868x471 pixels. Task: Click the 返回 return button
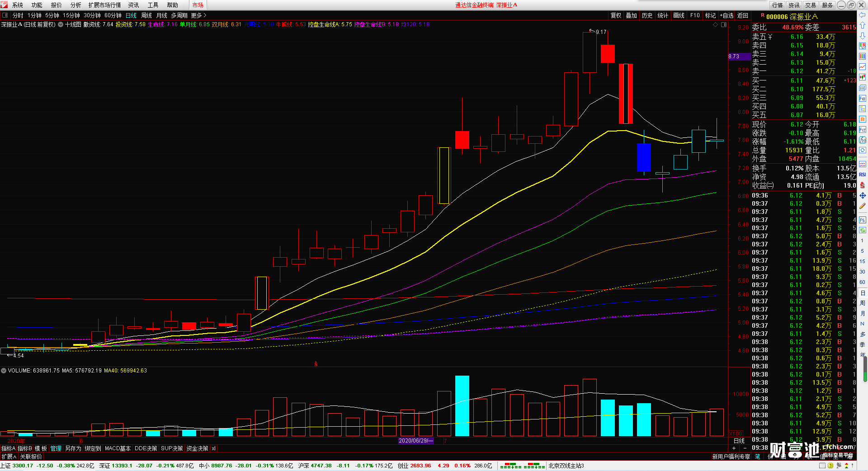743,15
